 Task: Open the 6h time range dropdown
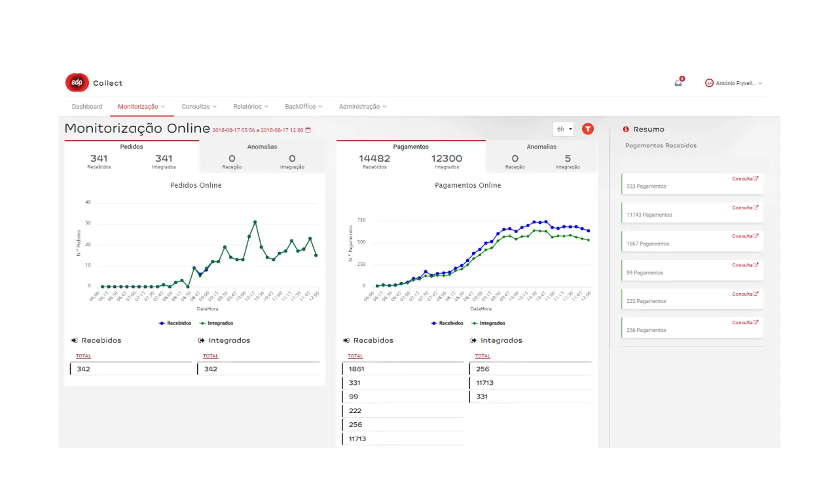click(x=562, y=129)
